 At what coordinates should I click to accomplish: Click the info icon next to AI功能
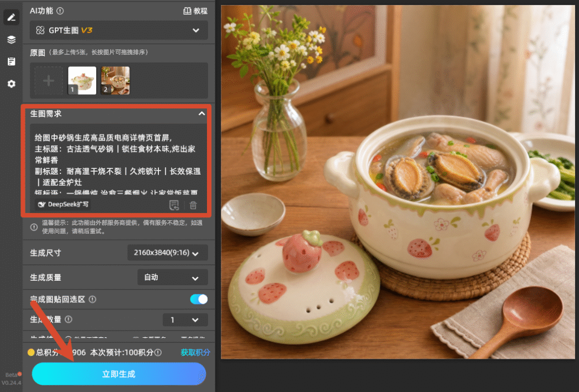[60, 11]
